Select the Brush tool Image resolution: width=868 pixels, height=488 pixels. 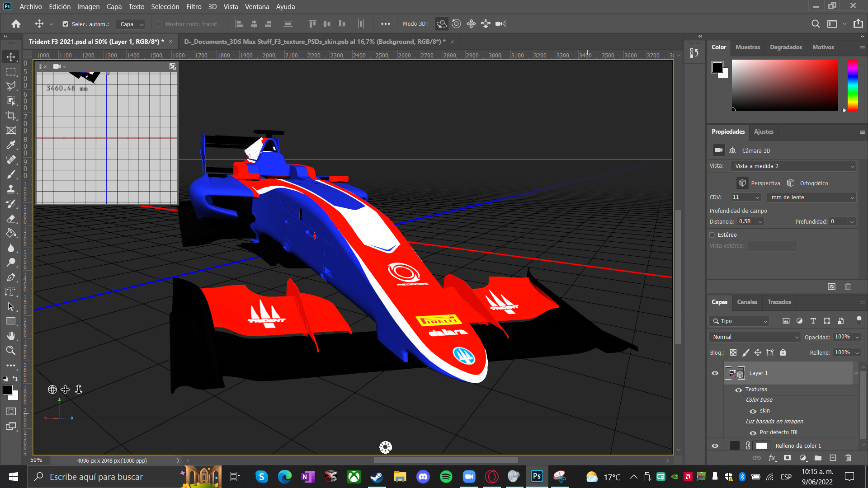coord(11,174)
